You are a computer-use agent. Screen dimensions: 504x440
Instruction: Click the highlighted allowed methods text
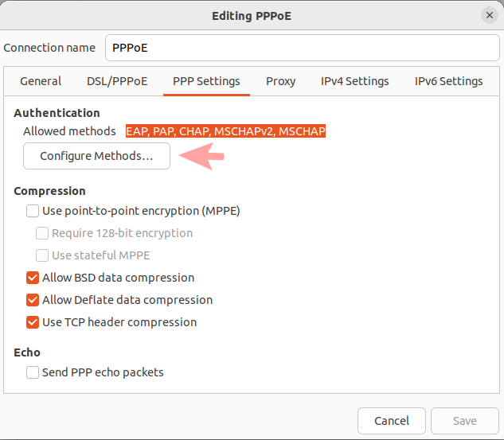[225, 131]
